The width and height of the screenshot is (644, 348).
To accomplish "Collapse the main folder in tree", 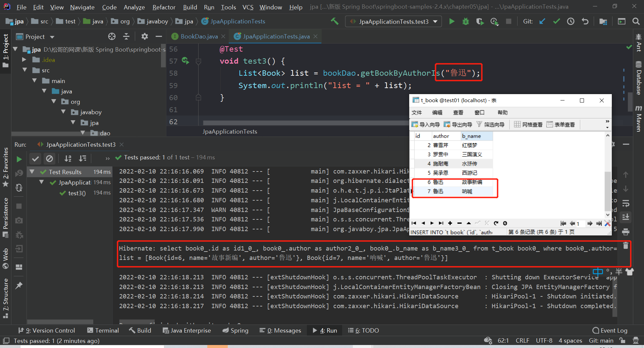I will [x=34, y=81].
